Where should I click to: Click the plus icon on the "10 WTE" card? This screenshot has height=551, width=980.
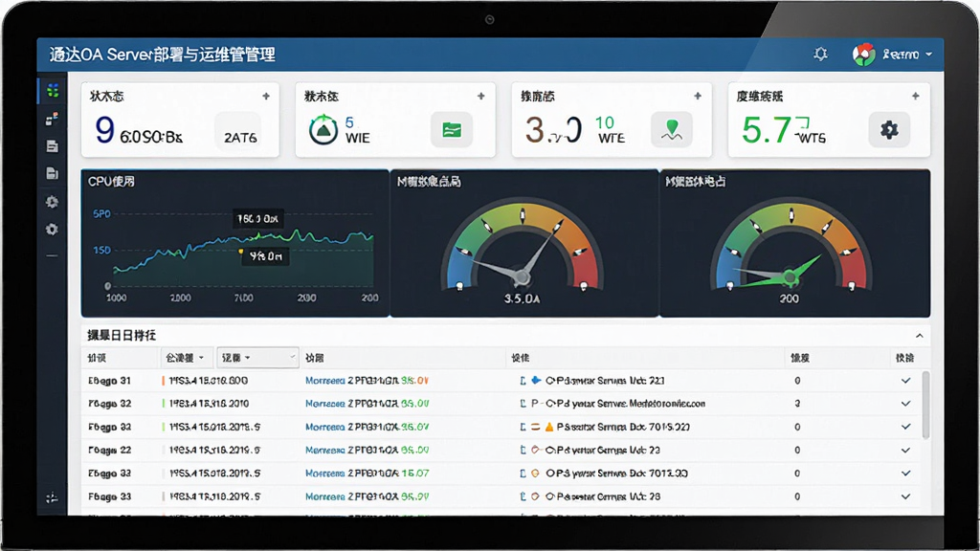(x=698, y=97)
